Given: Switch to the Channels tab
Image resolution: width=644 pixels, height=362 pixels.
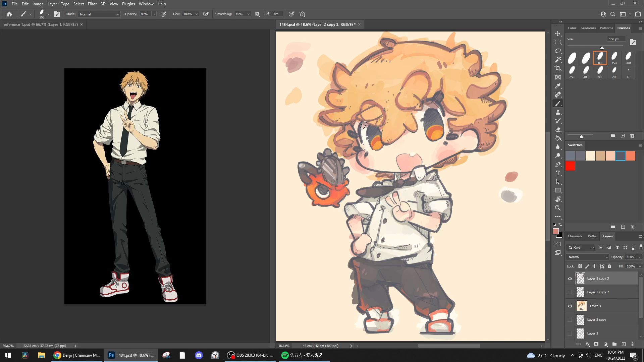Looking at the screenshot, I should pos(575,236).
